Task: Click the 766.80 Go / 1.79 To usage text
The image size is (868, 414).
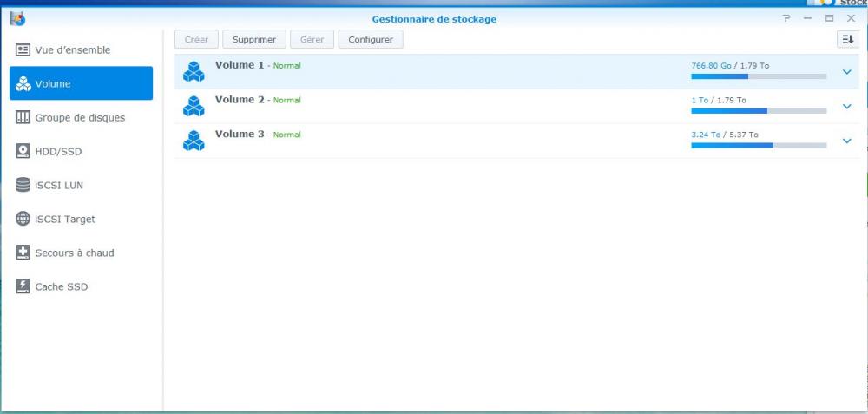Action: pos(730,65)
